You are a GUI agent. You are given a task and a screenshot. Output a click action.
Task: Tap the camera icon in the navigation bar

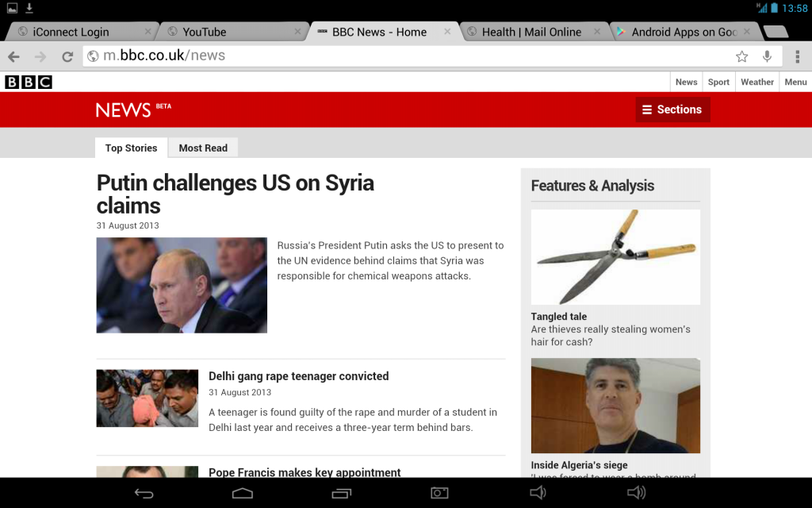(439, 493)
